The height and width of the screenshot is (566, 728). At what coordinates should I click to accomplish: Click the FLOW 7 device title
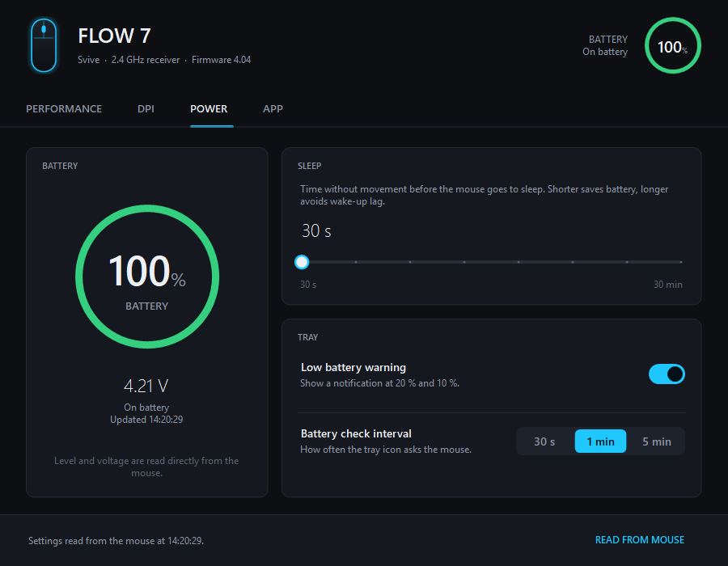tap(114, 36)
